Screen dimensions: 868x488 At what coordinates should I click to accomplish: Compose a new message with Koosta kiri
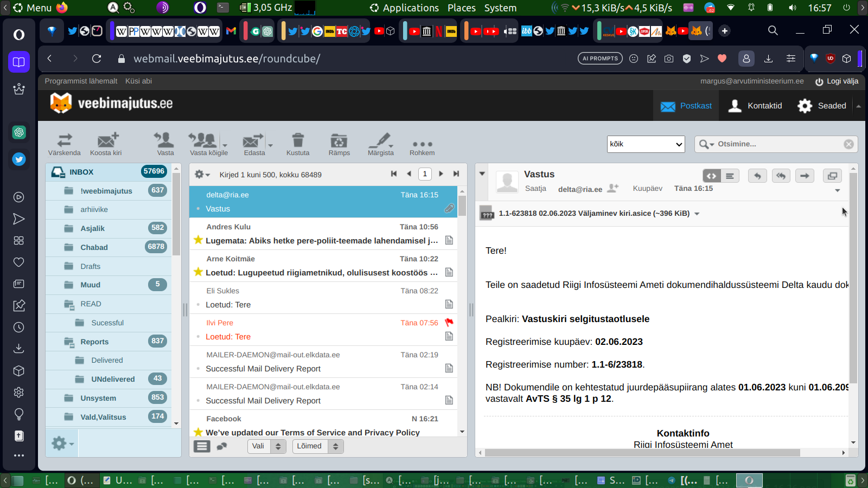click(106, 144)
